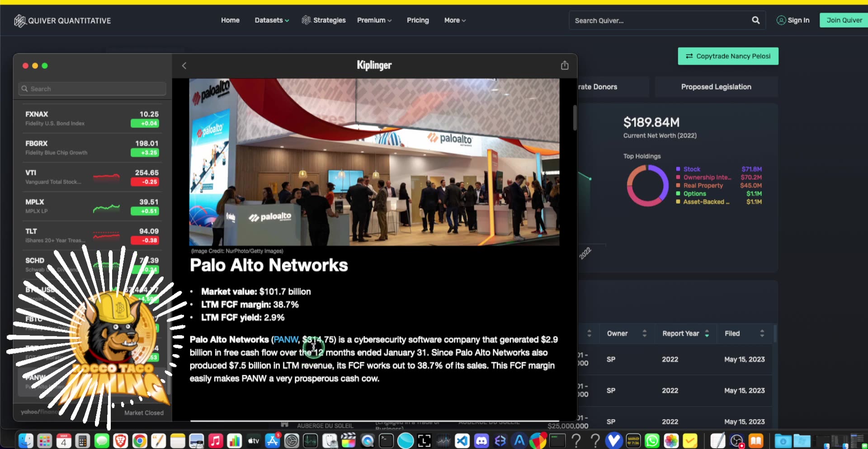Click the search magnifier icon in Quiver
Viewport: 868px width, 449px height.
(755, 20)
